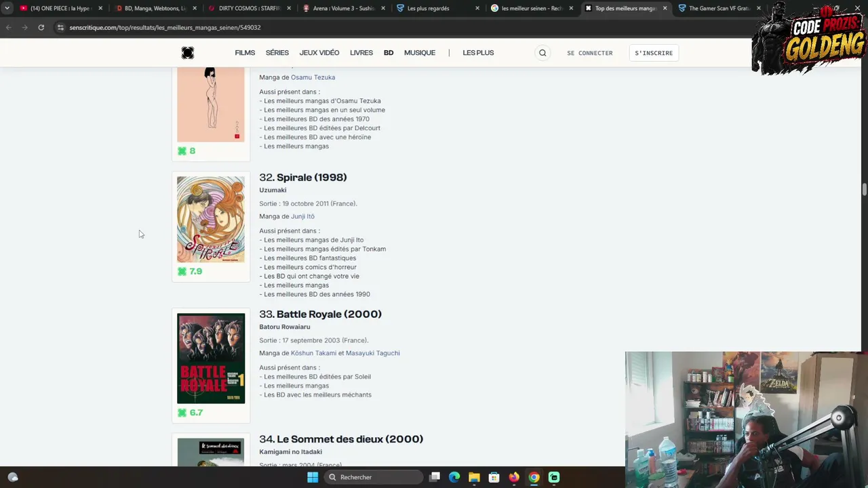Switch to the BD, Manga, Webtoons tab

point(155,8)
